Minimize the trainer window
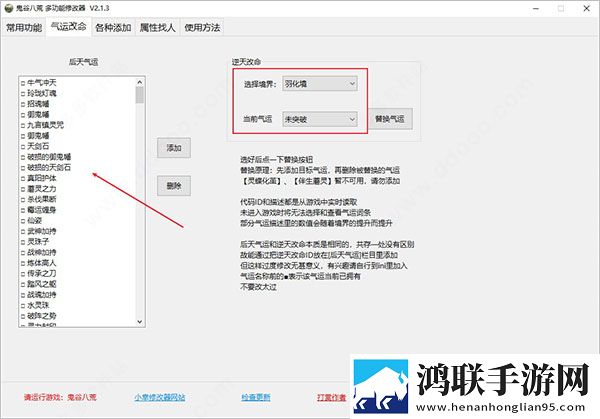Image resolution: width=600 pixels, height=419 pixels. click(x=536, y=8)
